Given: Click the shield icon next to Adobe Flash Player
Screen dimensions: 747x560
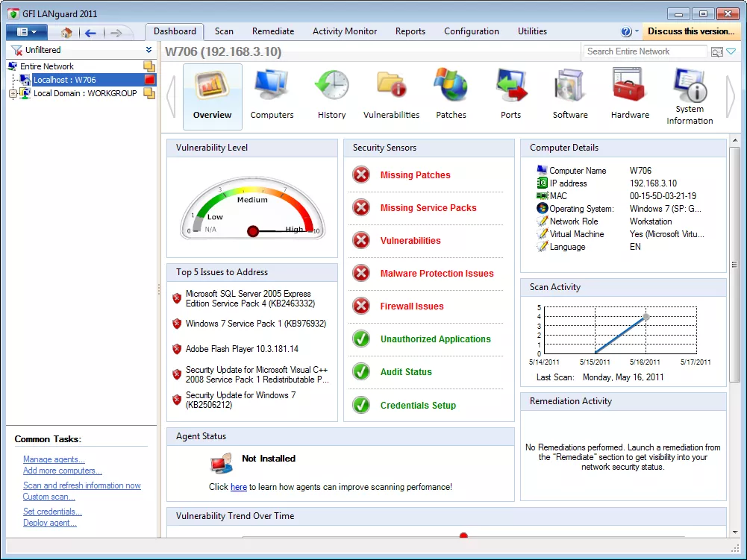Looking at the screenshot, I should [177, 349].
